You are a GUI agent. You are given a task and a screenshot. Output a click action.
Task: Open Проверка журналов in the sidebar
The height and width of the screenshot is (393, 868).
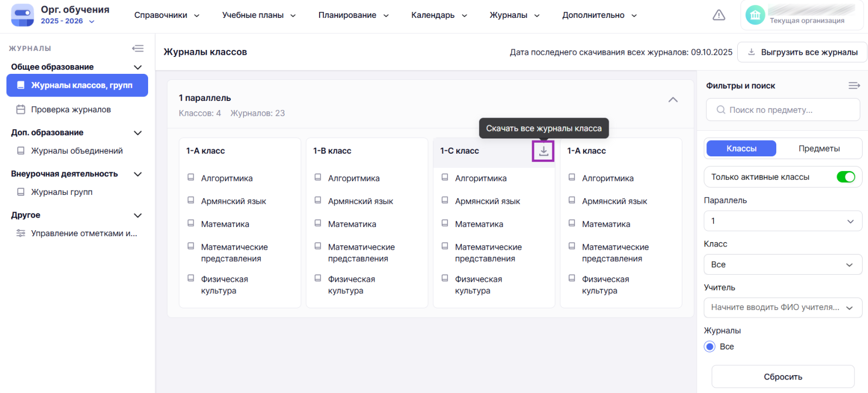click(71, 110)
